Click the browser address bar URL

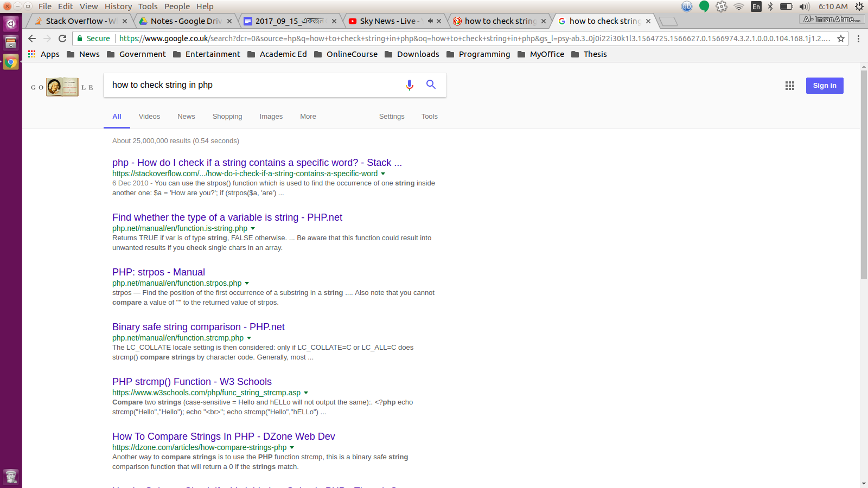[475, 38]
